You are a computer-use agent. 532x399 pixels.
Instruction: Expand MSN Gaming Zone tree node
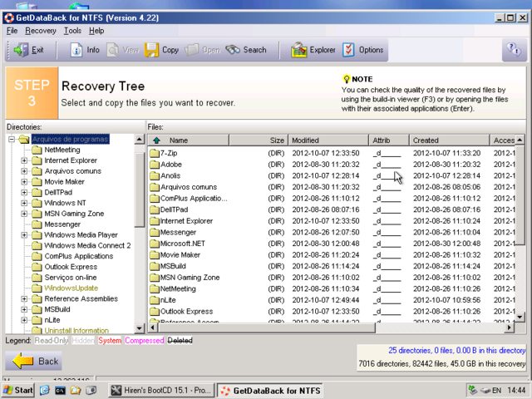[24, 214]
